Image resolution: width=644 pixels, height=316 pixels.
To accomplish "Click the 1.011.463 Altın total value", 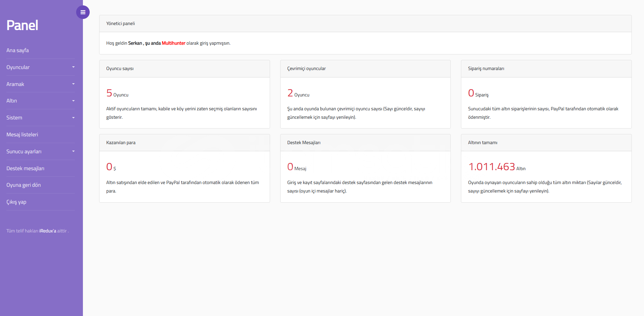I will tap(492, 167).
